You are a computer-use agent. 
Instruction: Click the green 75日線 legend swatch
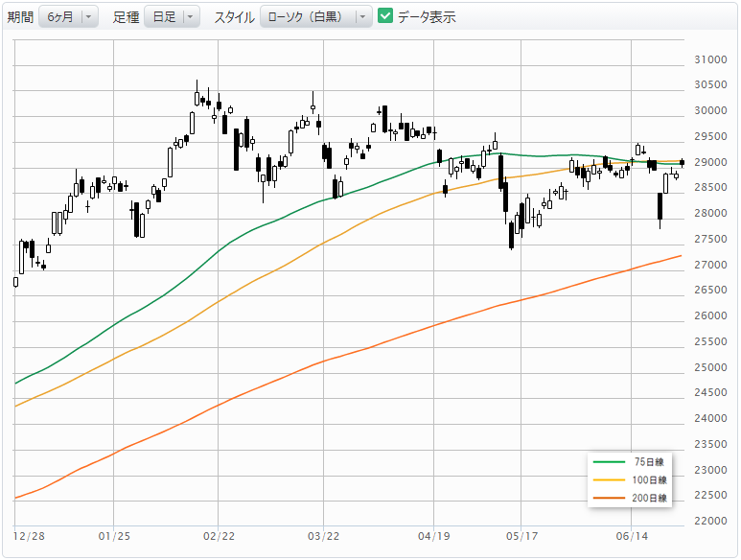pos(609,461)
